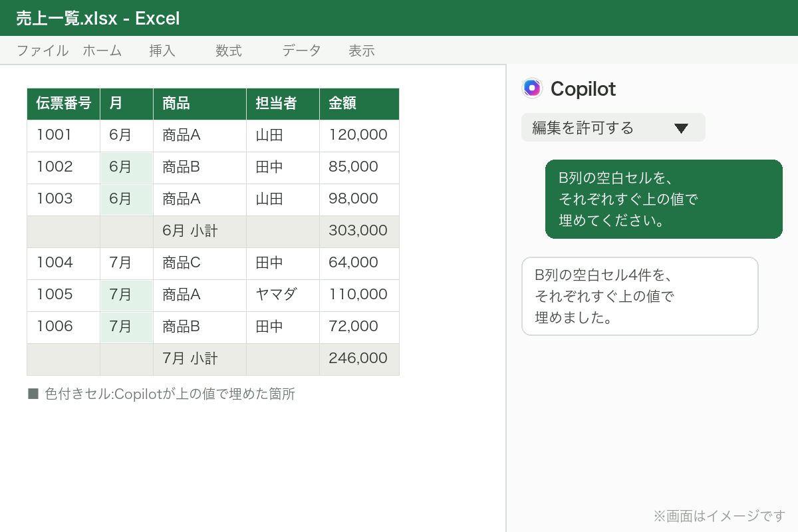The height and width of the screenshot is (532, 798).
Task: Open the 挿入 tab
Action: (x=162, y=51)
